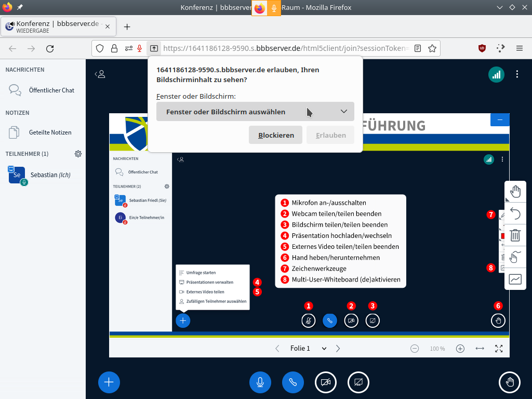532x399 pixels.
Task: Toggle screen sharing button
Action: (x=358, y=382)
